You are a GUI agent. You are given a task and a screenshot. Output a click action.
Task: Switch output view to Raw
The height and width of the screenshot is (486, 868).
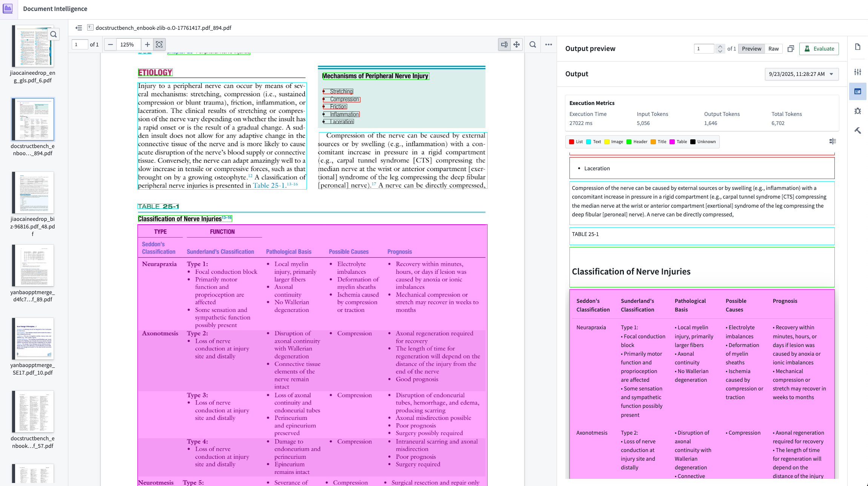(x=773, y=48)
